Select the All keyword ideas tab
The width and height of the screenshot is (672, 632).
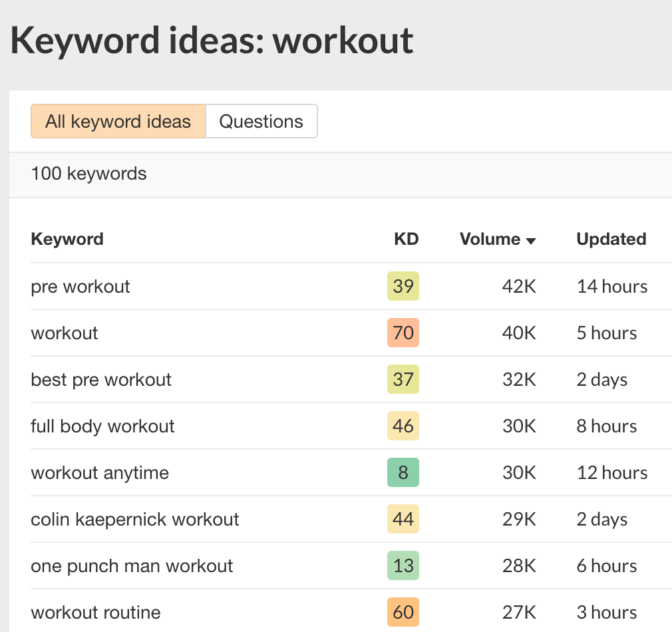coord(118,121)
